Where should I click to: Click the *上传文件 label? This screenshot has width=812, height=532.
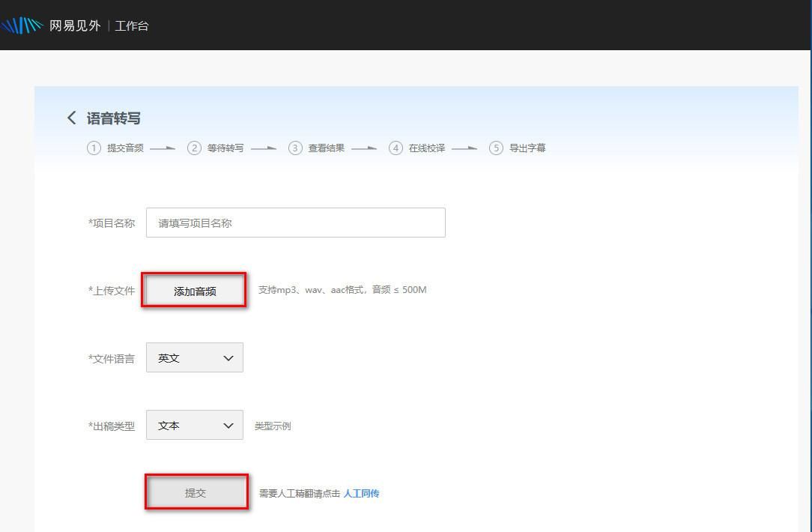click(112, 291)
